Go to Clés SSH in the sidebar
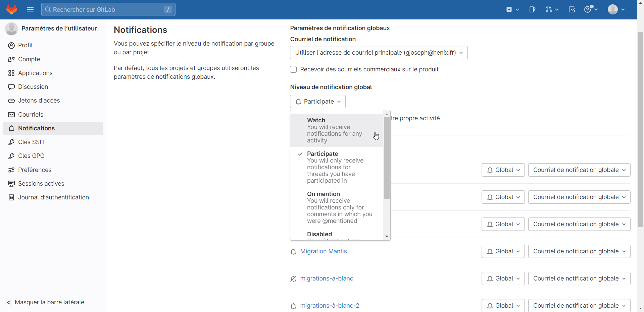The image size is (644, 312). click(x=31, y=142)
